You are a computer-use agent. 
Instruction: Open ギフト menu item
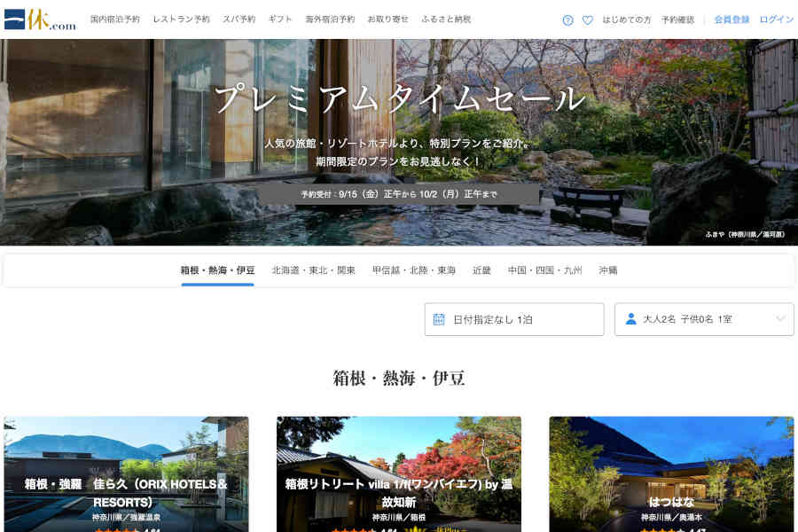[x=280, y=20]
